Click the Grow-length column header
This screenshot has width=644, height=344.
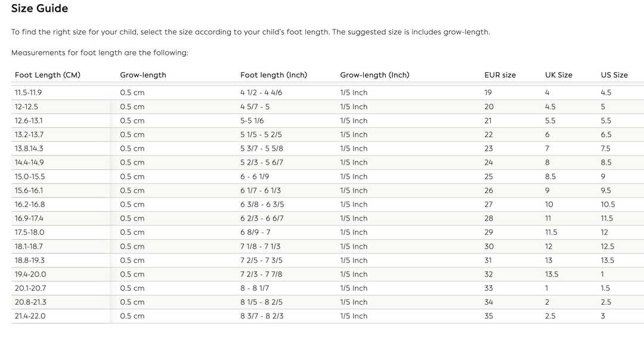143,75
